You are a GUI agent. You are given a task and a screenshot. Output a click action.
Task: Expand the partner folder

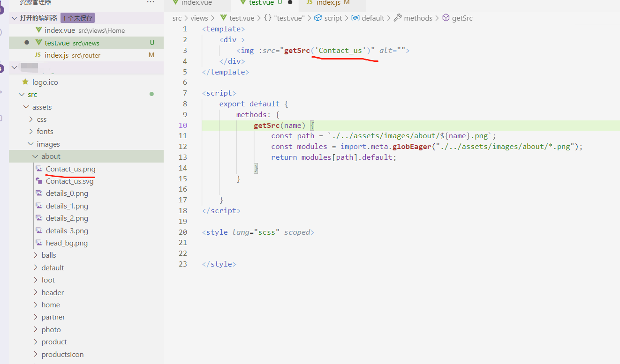[x=36, y=317]
